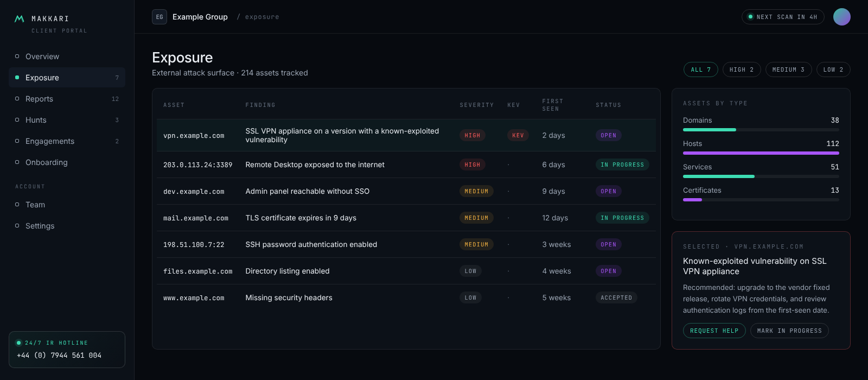Click the Services progress bar

click(761, 176)
